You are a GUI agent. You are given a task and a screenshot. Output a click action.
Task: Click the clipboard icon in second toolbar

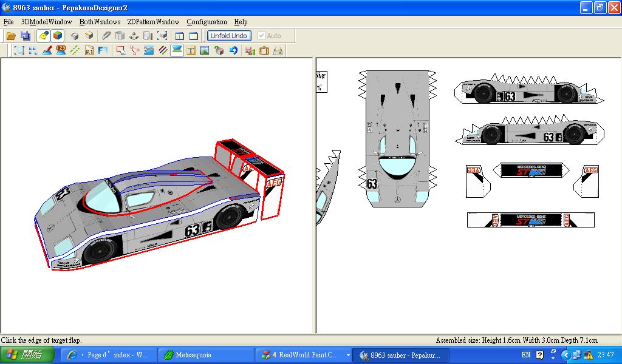pos(264,51)
